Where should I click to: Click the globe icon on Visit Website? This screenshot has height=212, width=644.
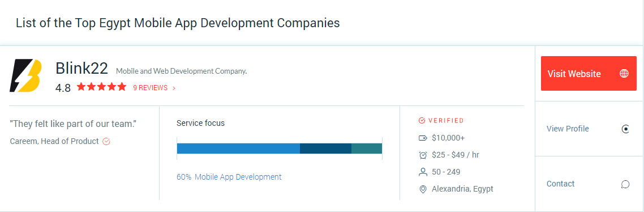point(624,74)
